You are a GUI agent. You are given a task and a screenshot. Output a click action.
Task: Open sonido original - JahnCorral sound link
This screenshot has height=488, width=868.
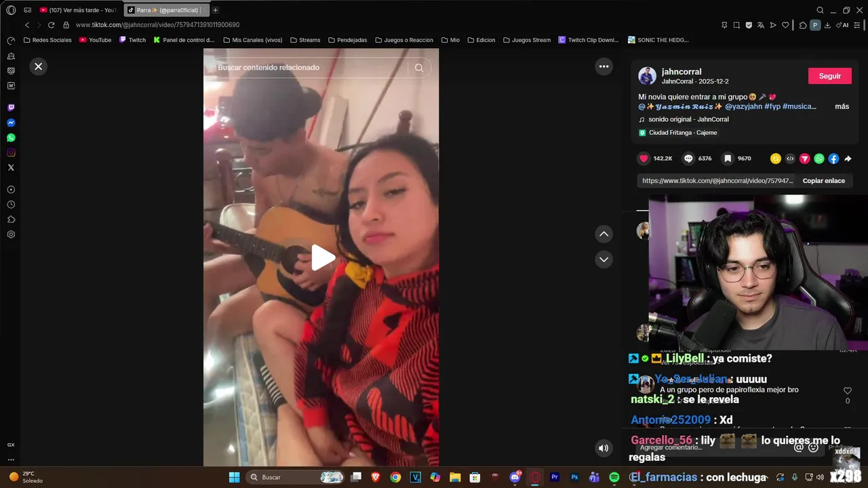tap(688, 119)
